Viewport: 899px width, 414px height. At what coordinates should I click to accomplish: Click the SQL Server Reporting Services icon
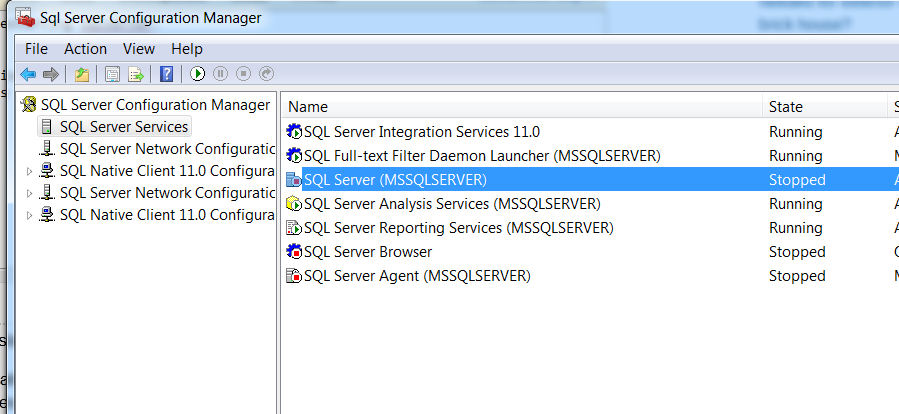click(294, 228)
